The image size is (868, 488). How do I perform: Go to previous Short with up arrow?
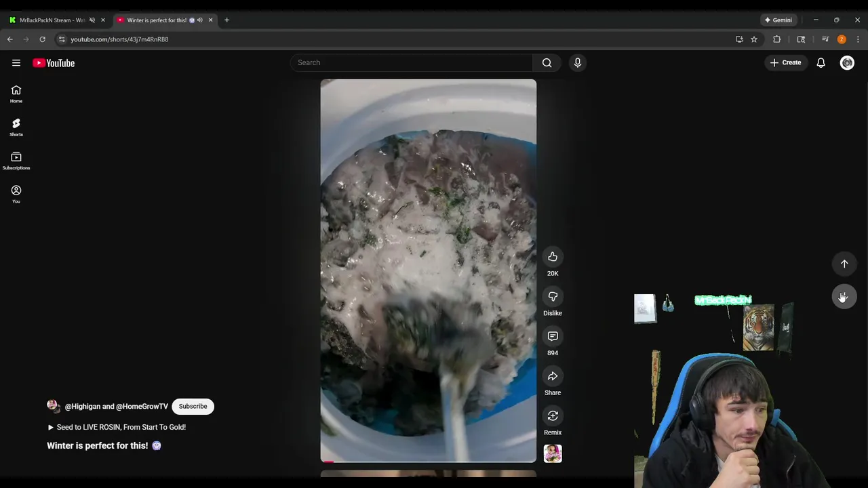pyautogui.click(x=844, y=264)
